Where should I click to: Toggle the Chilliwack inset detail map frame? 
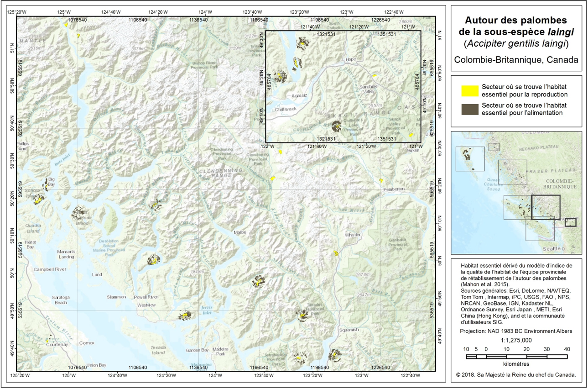[x=343, y=87]
